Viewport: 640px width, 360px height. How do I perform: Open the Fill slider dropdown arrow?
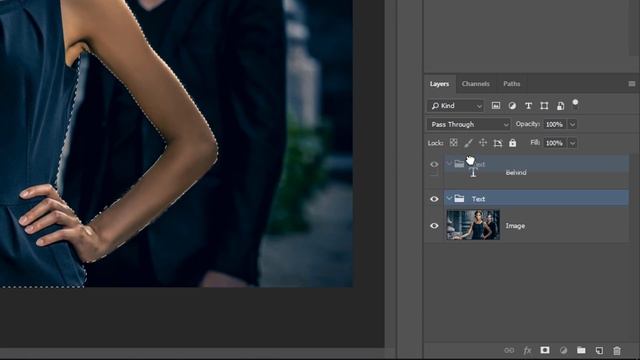pyautogui.click(x=572, y=143)
